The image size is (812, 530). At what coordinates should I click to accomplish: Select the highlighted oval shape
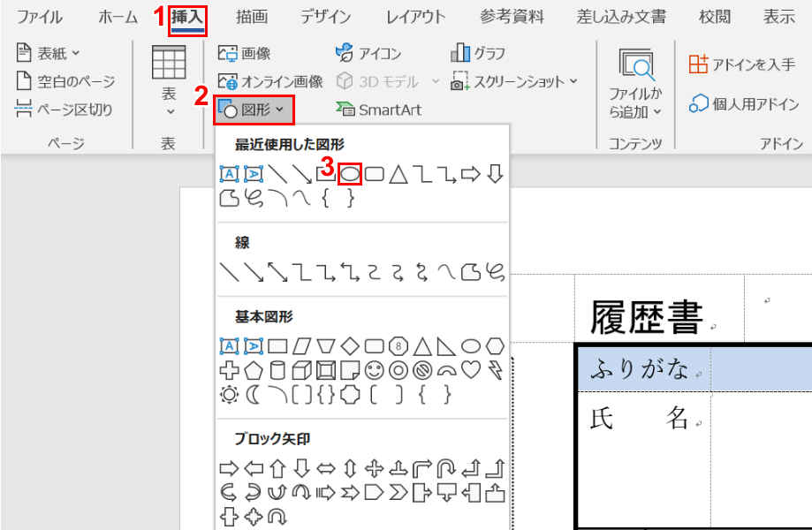(350, 174)
